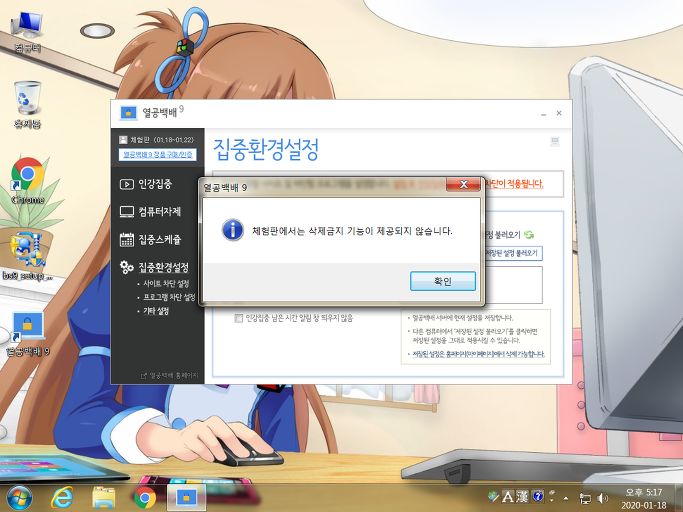Close the 열공백배 9 main window
Image resolution: width=683 pixels, height=512 pixels.
click(x=559, y=113)
